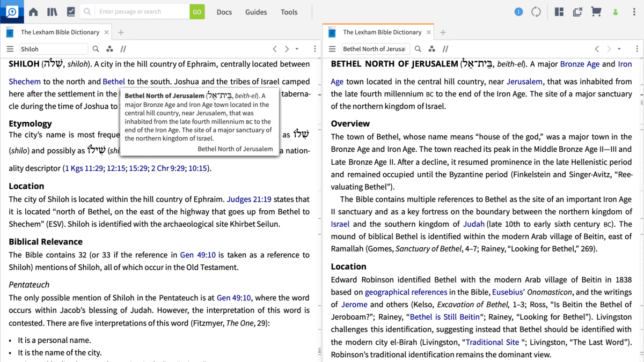Open the Home page icon
This screenshot has width=644, height=362.
[33, 12]
